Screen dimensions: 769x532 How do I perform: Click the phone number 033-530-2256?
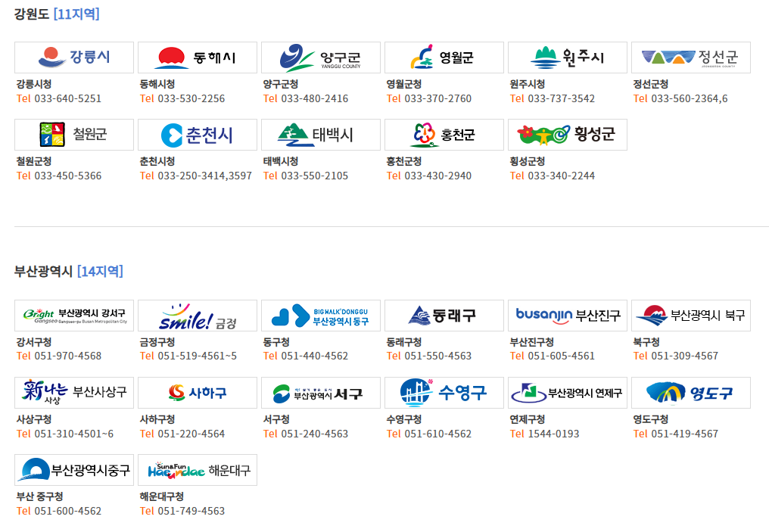pyautogui.click(x=191, y=98)
